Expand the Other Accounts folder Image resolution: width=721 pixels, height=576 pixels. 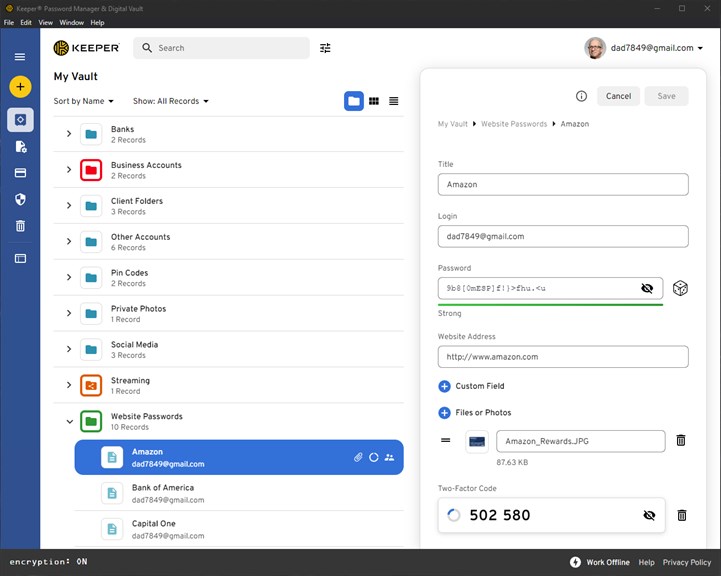(x=69, y=241)
